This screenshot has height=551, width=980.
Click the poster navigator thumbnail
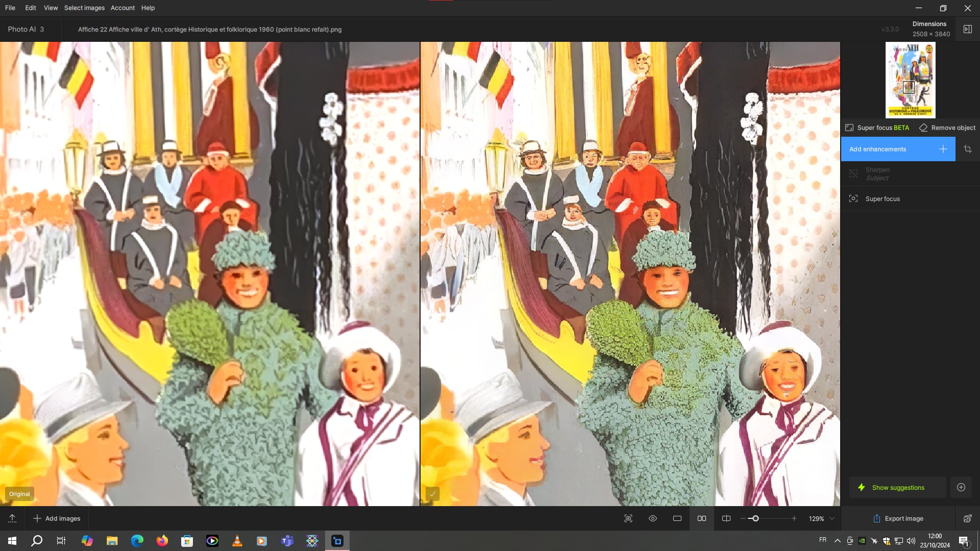[910, 80]
